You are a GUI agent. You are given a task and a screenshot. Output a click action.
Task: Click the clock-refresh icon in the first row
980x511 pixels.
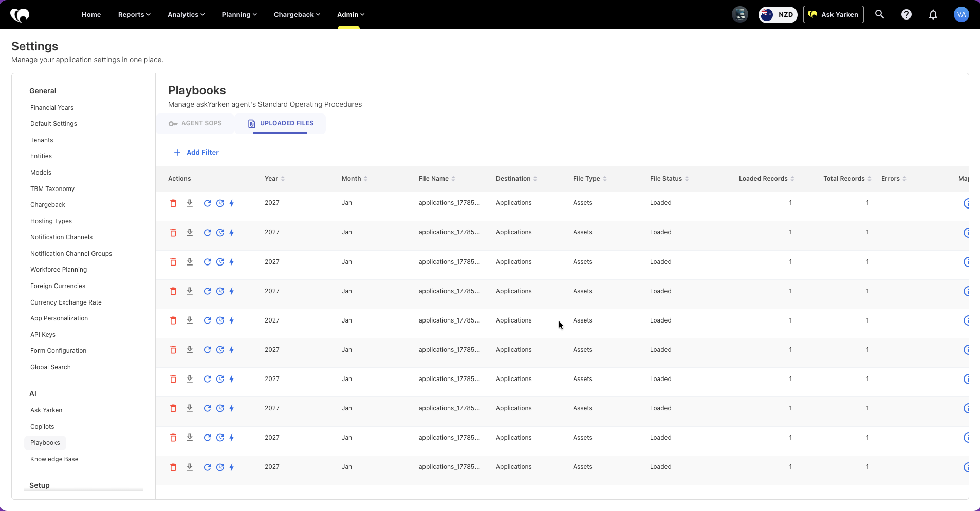point(220,203)
